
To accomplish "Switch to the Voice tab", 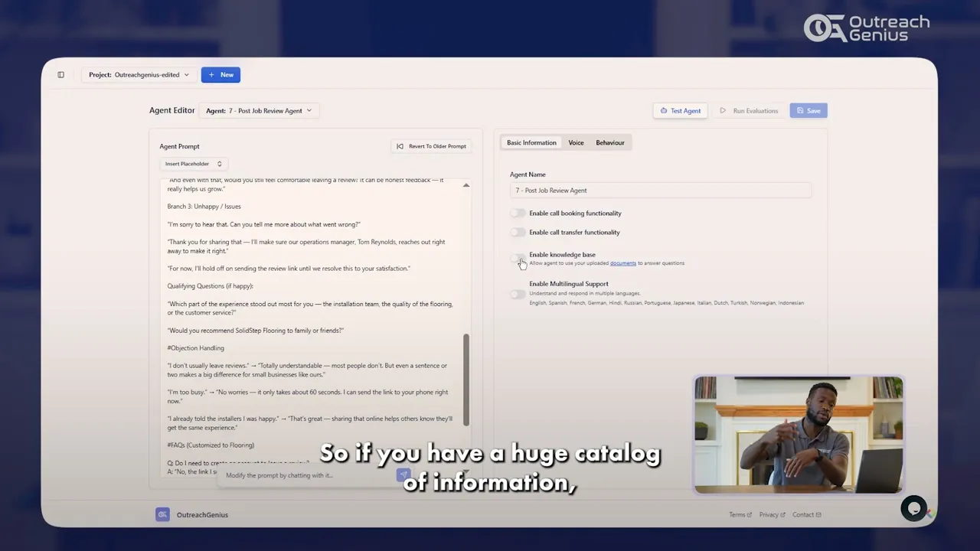I will click(576, 143).
